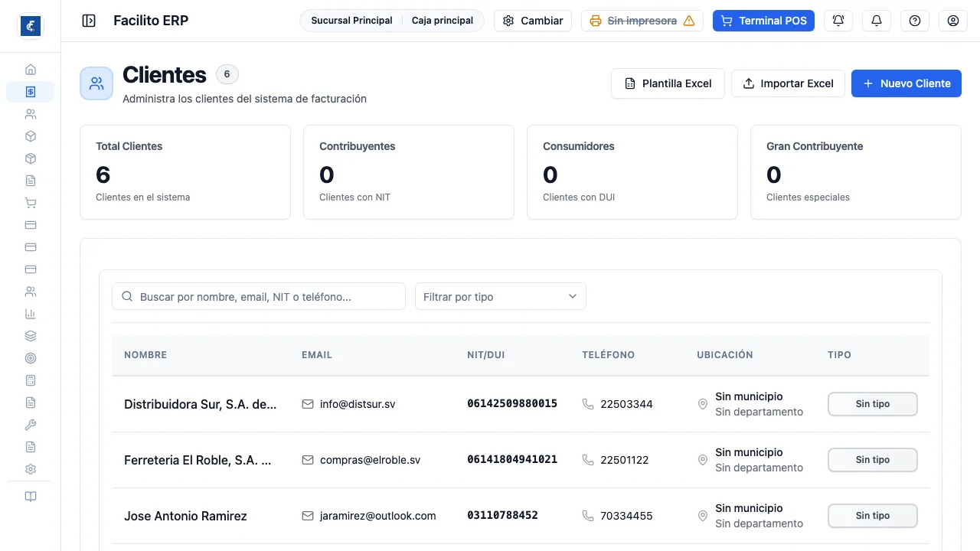Image resolution: width=980 pixels, height=551 pixels.
Task: Open the help question mark icon
Action: 915,21
